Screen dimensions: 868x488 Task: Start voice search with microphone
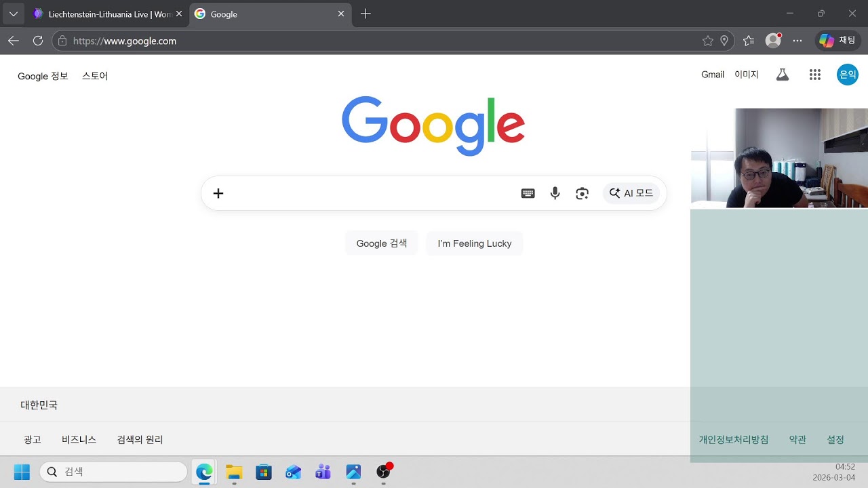click(x=555, y=193)
